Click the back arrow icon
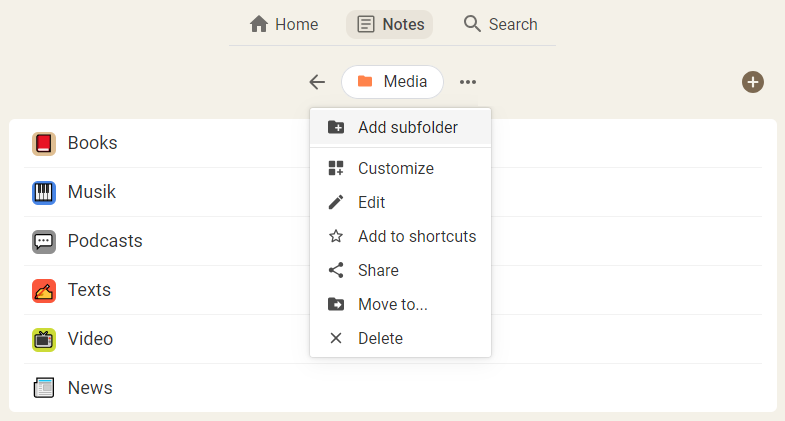 pyautogui.click(x=317, y=82)
